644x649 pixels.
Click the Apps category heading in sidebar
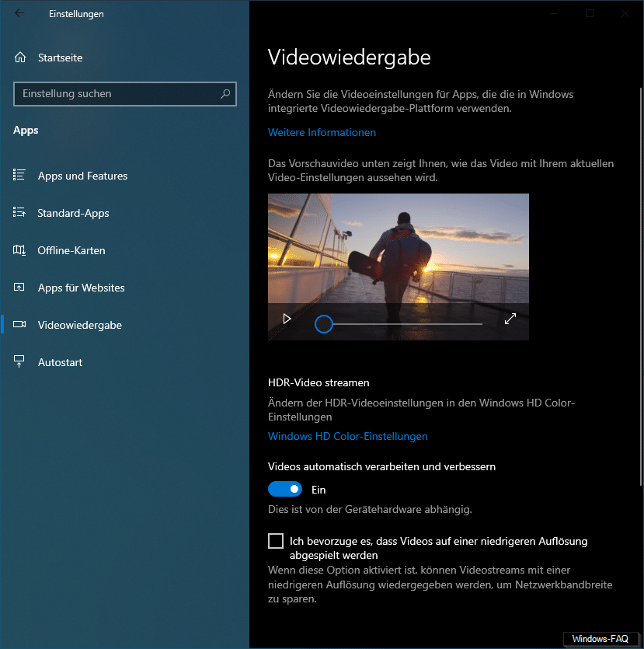(26, 130)
